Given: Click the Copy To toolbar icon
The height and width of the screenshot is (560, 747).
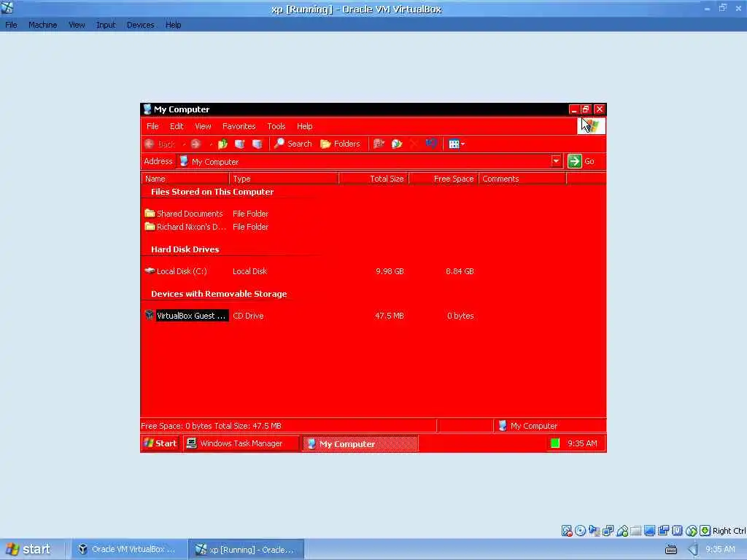Looking at the screenshot, I should click(397, 144).
